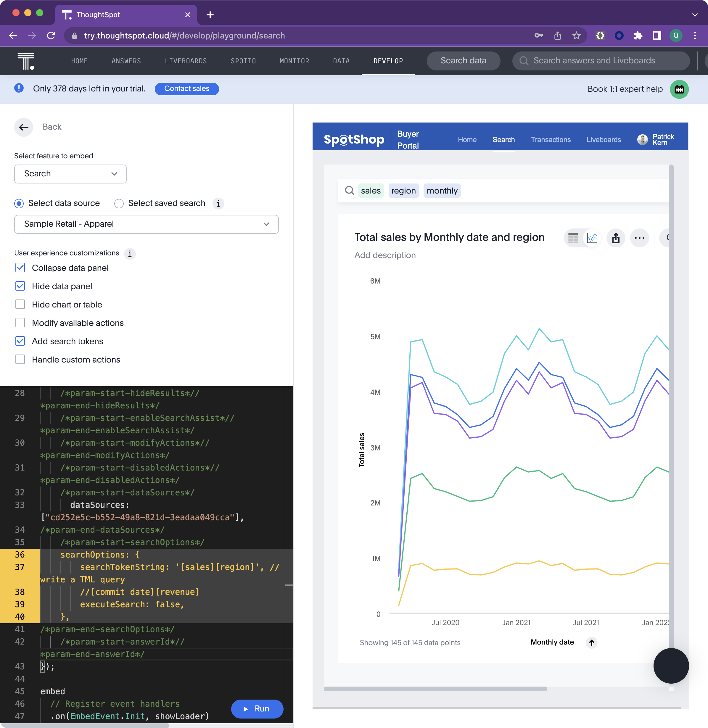
Task: Switch to table view icon
Action: click(x=573, y=238)
